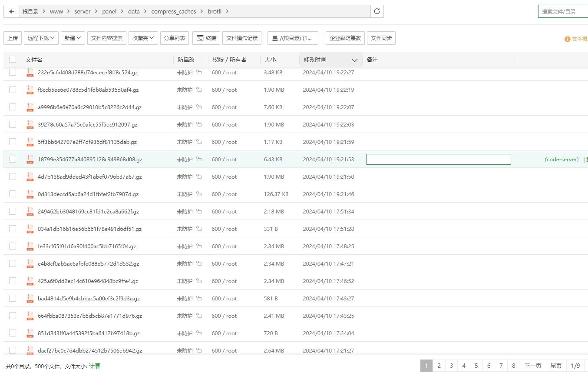This screenshot has height=373, width=588.
Task: Open 文件操作记录 operation log
Action: (x=242, y=38)
